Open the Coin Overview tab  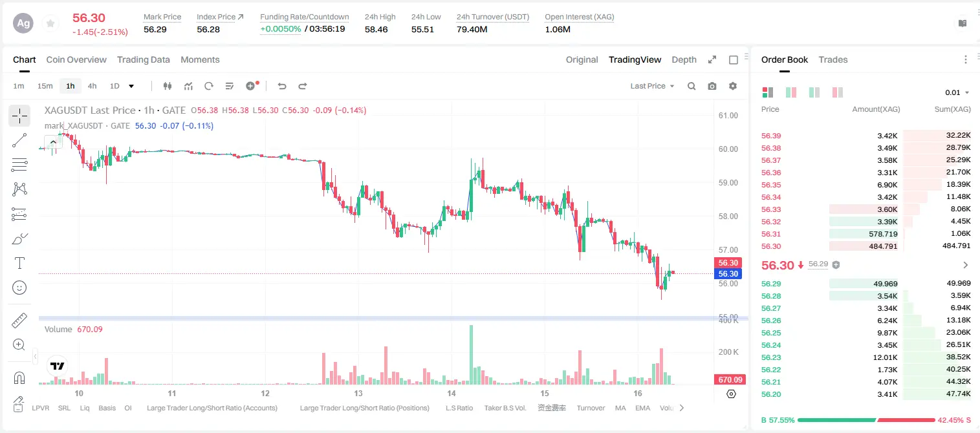pyautogui.click(x=76, y=59)
